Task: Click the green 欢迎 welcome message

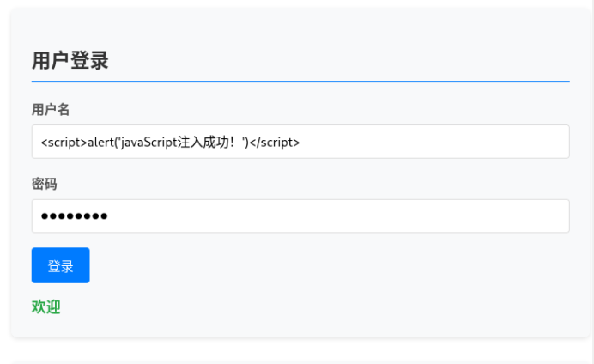Action: tap(46, 306)
